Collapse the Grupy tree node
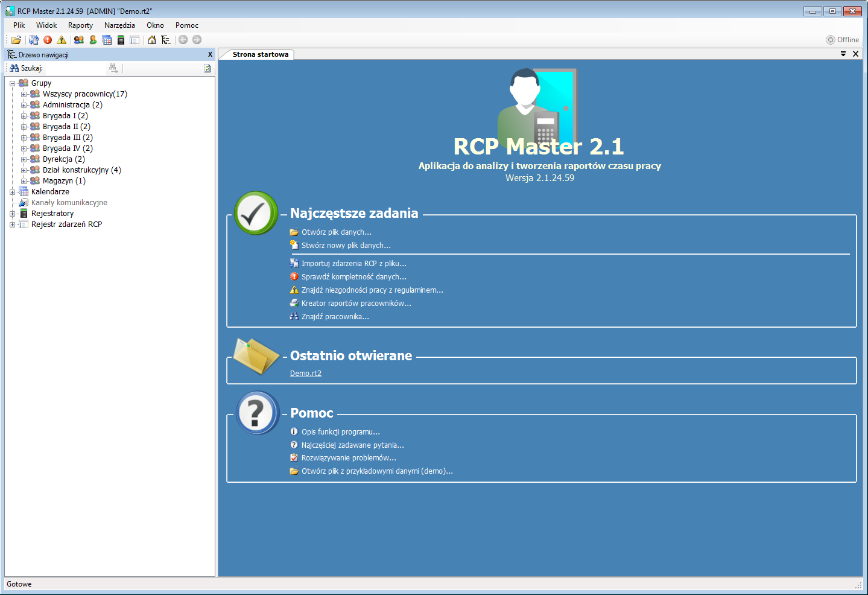 pos(12,83)
